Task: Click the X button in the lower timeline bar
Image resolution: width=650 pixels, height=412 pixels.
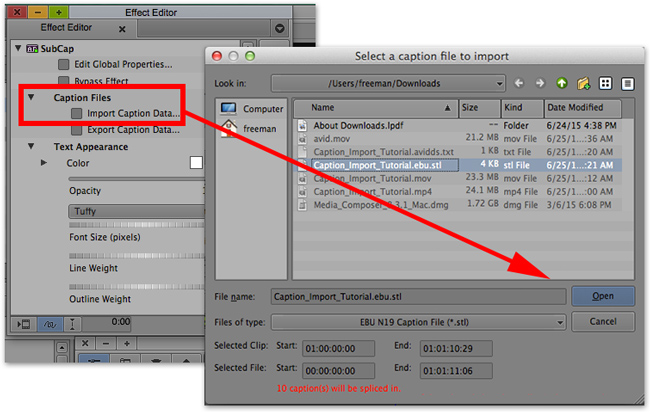Action: coord(85,344)
